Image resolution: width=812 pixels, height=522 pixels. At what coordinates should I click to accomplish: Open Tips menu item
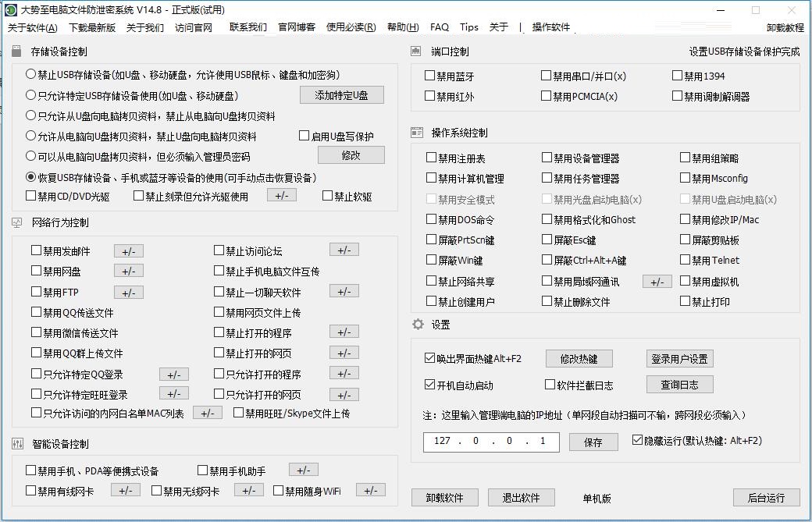pos(469,27)
